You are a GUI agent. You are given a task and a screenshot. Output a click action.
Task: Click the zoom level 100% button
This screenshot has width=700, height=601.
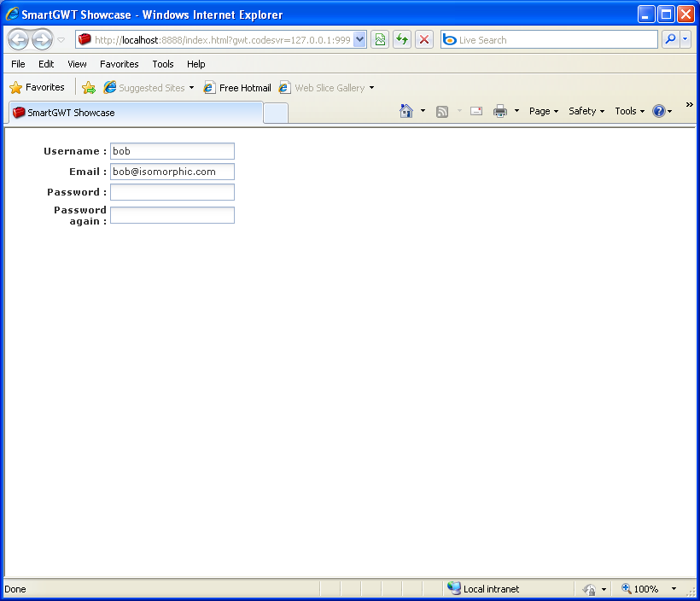click(640, 589)
